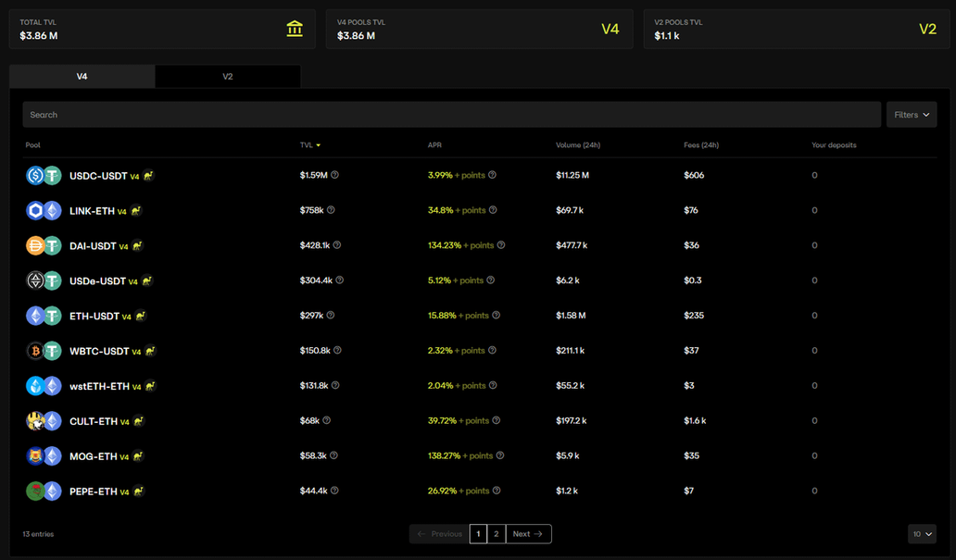Click the bank icon in Total TVL card
The width and height of the screenshot is (956, 560).
(295, 30)
